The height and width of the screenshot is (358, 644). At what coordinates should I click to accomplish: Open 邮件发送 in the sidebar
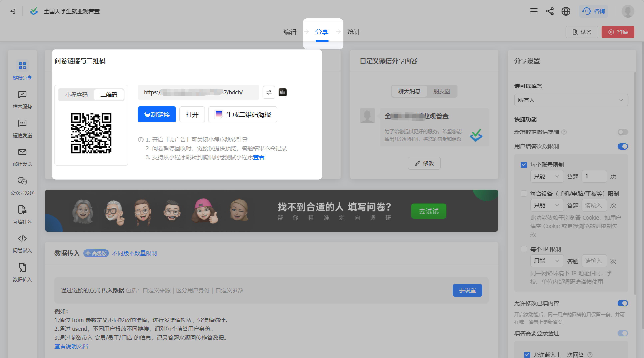(22, 157)
